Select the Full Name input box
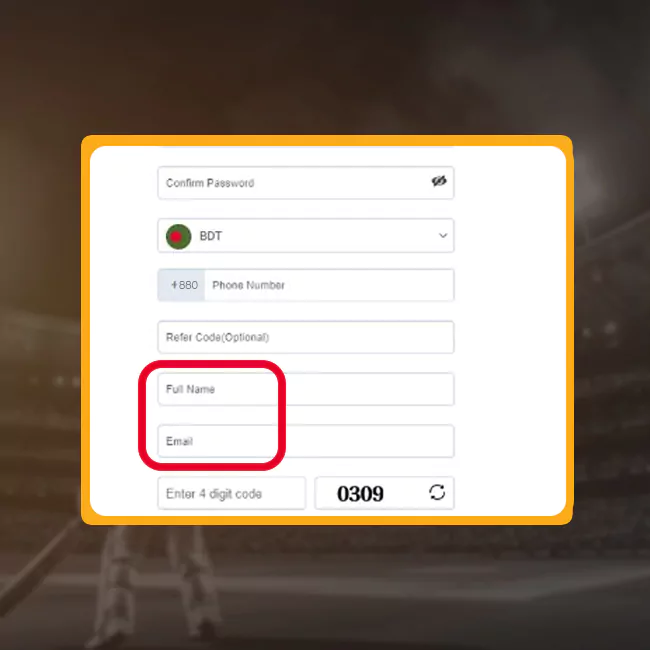This screenshot has width=650, height=650. tap(306, 389)
